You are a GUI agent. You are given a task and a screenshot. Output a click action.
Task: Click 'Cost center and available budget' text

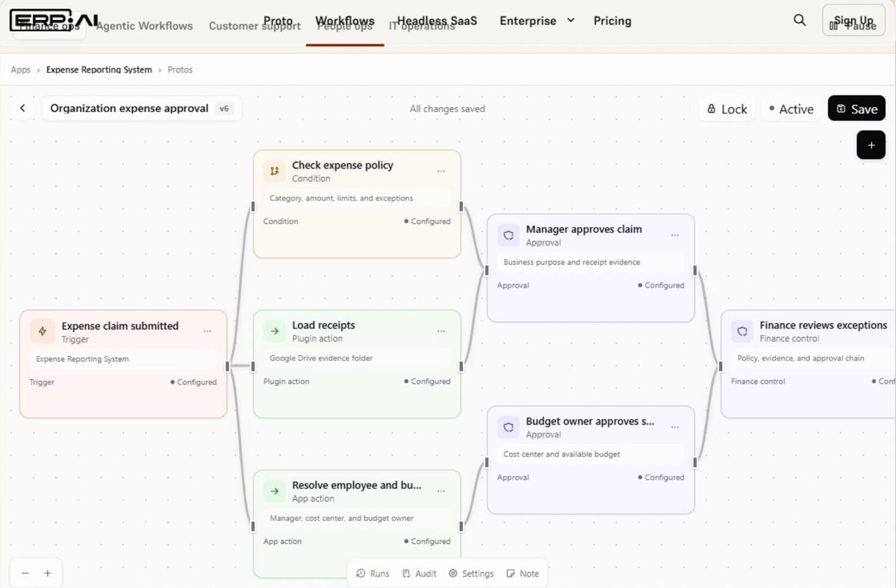coord(561,454)
